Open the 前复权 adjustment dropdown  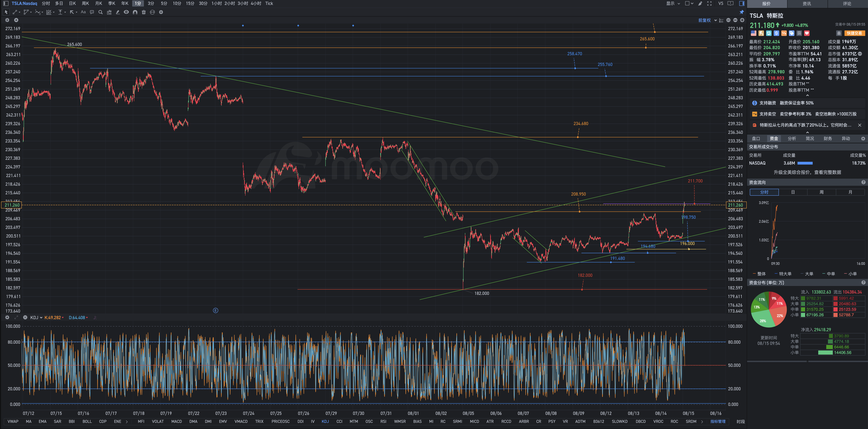click(x=707, y=20)
